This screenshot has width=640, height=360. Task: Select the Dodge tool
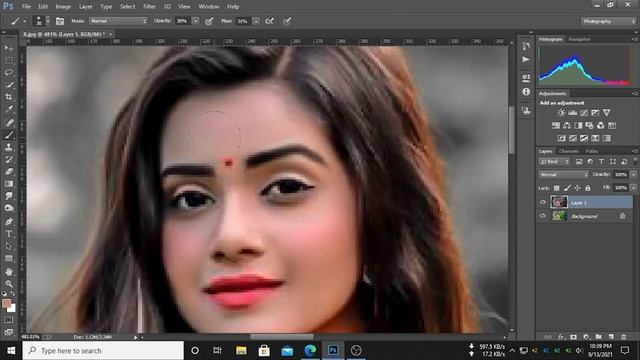[x=9, y=208]
